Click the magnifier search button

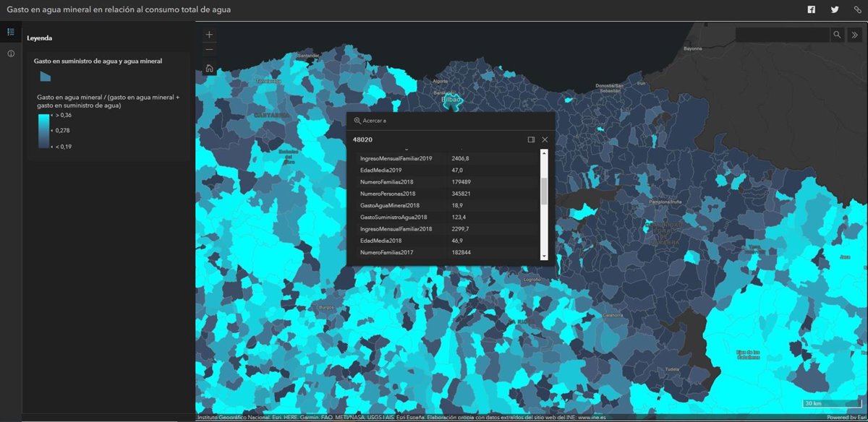pyautogui.click(x=837, y=35)
